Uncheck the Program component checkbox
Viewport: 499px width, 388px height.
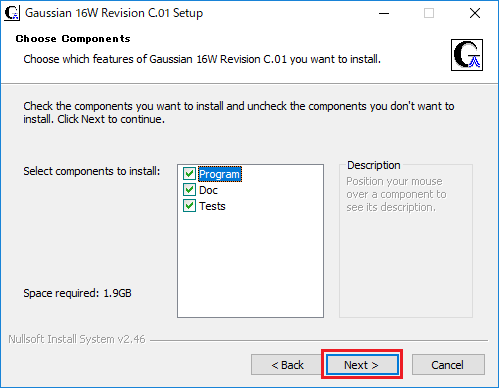pyautogui.click(x=189, y=174)
